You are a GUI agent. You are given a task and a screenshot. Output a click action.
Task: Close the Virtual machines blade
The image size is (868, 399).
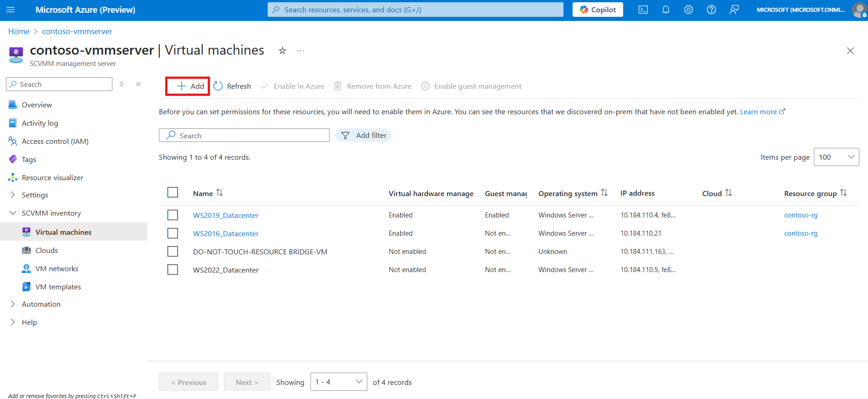850,51
